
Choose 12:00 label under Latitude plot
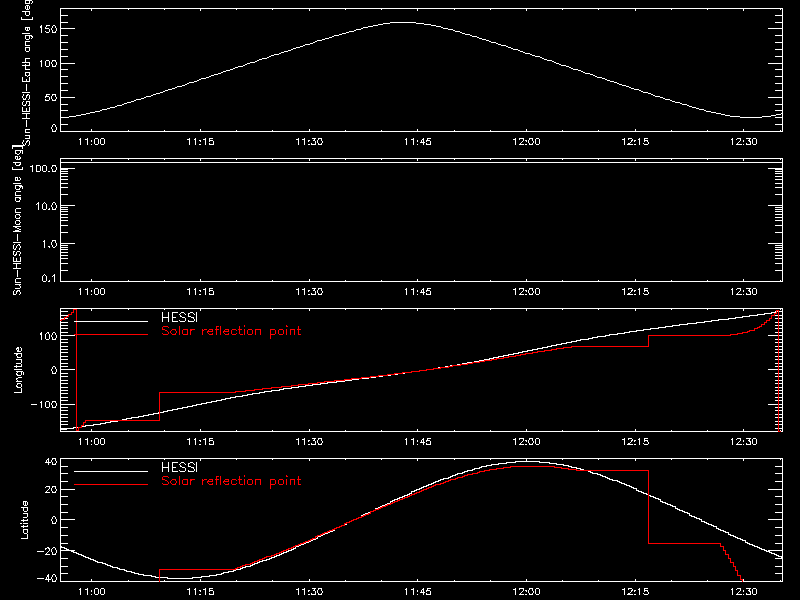(x=527, y=592)
